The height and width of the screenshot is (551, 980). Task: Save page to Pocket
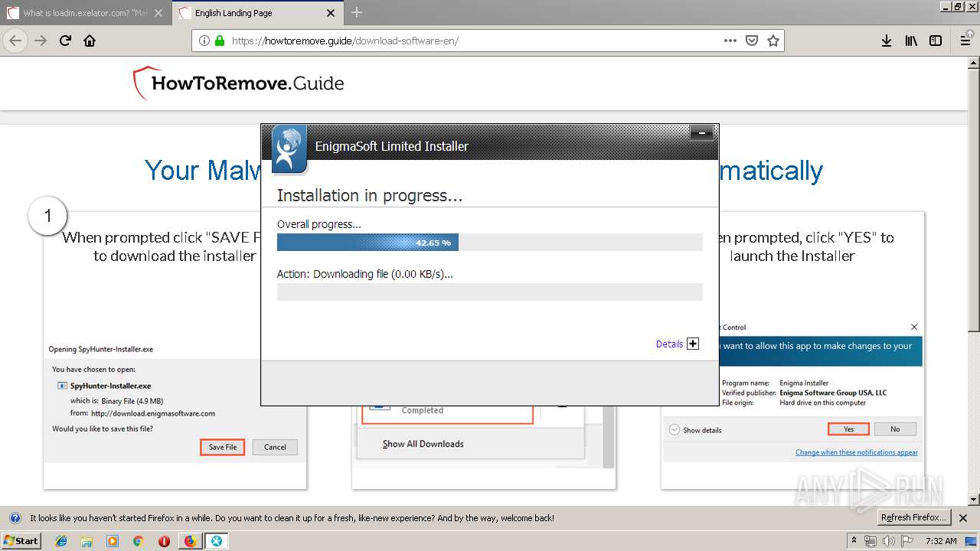click(752, 41)
